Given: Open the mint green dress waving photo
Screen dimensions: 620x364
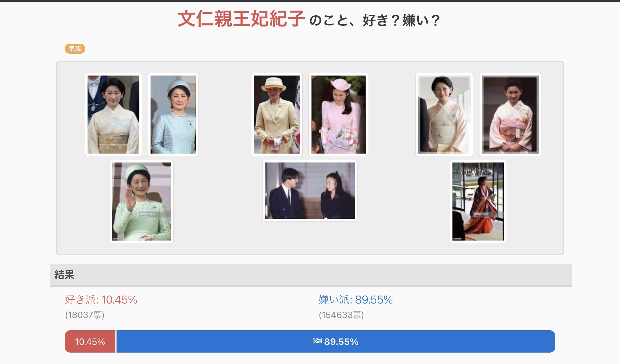Looking at the screenshot, I should click(142, 202).
